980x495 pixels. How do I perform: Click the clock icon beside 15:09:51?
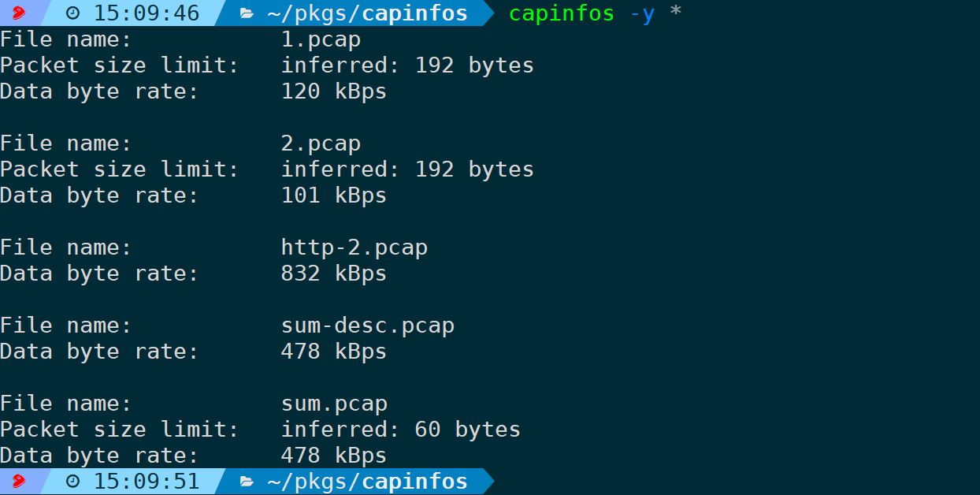[x=72, y=481]
